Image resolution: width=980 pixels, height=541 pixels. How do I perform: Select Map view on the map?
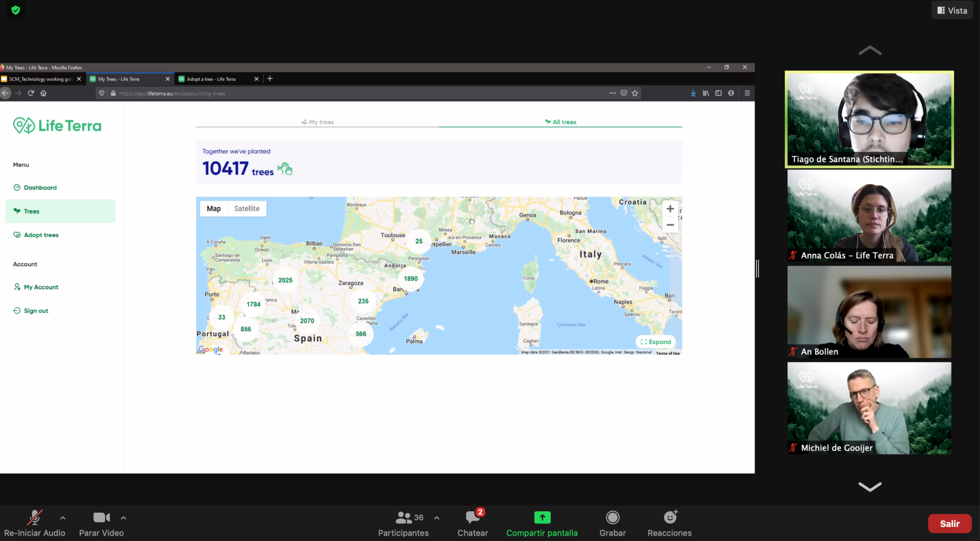coord(213,209)
